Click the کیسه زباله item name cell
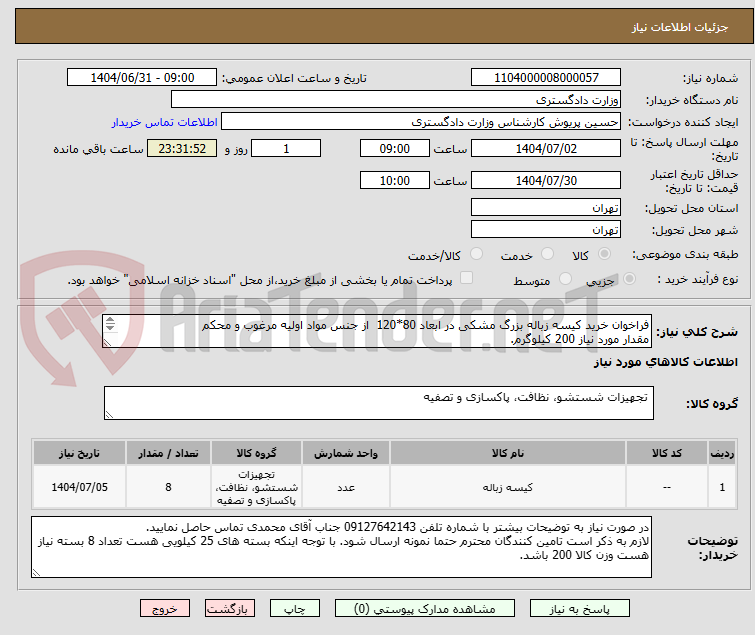Image resolution: width=755 pixels, height=635 pixels. (508, 487)
